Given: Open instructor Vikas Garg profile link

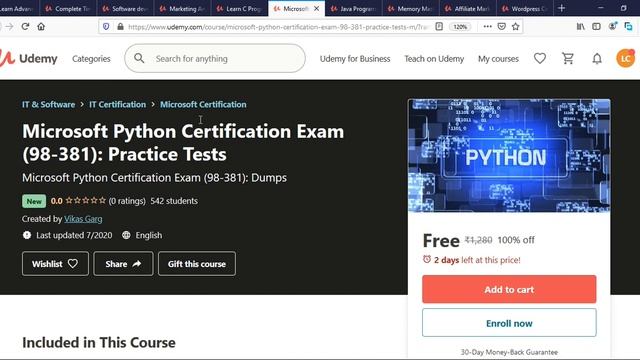Looking at the screenshot, I should point(83,219).
